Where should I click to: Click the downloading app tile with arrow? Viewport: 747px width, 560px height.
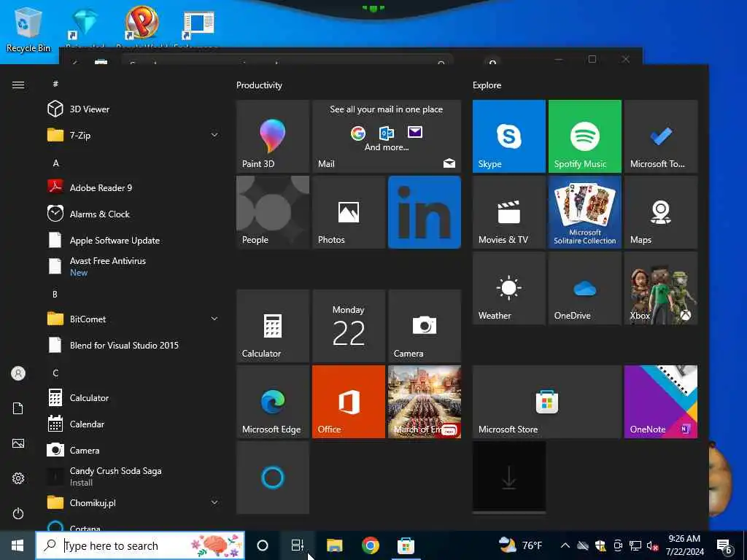508,477
